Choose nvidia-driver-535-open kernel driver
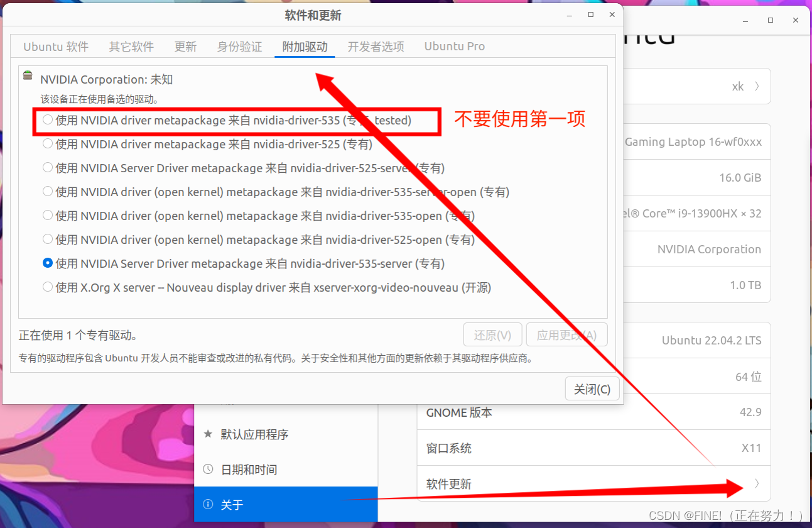This screenshot has width=812, height=528. (x=48, y=216)
